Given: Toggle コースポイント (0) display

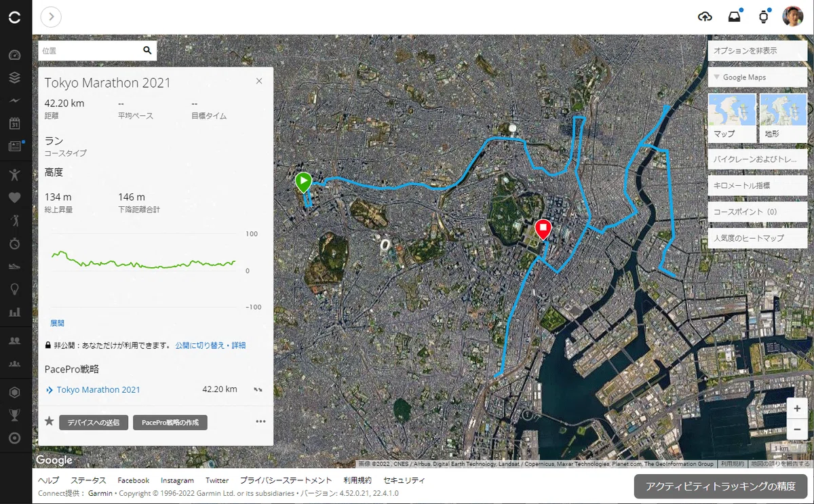Looking at the screenshot, I should (757, 212).
